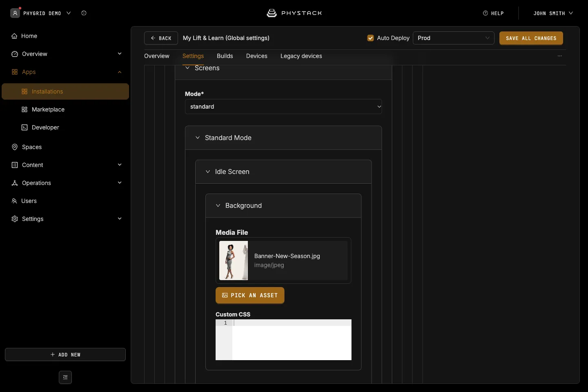Collapse the Idle Screen section
The width and height of the screenshot is (588, 392).
click(208, 171)
